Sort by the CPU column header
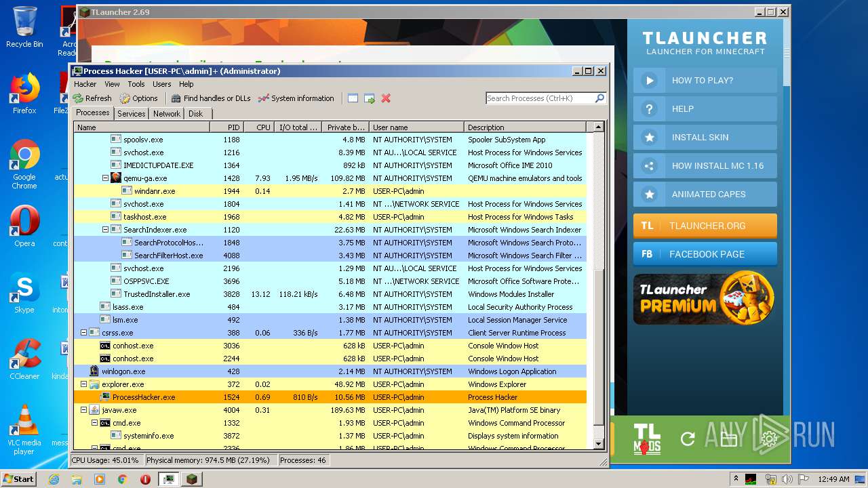Image resolution: width=868 pixels, height=488 pixels. coord(260,127)
